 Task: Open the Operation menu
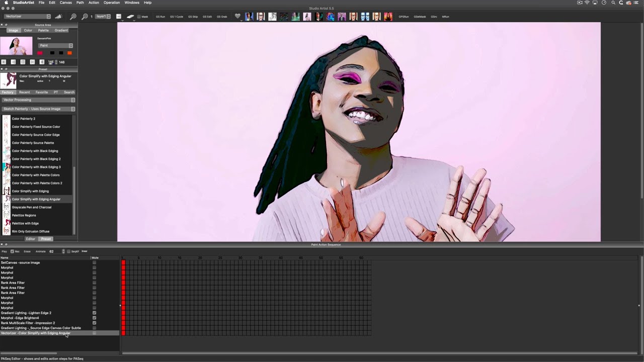point(112,3)
